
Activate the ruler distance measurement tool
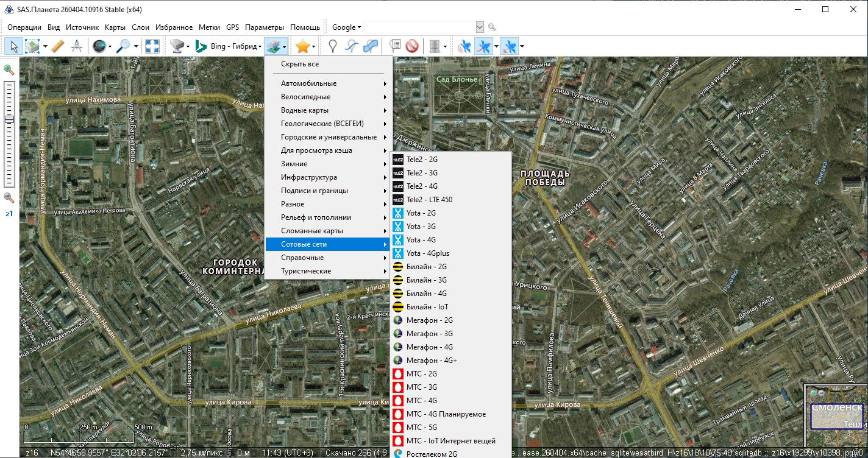click(58, 46)
